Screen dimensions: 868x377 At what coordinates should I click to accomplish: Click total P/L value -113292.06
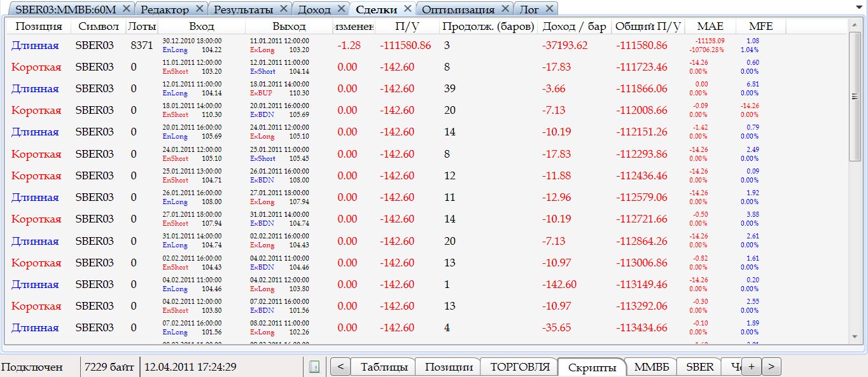[x=641, y=306]
